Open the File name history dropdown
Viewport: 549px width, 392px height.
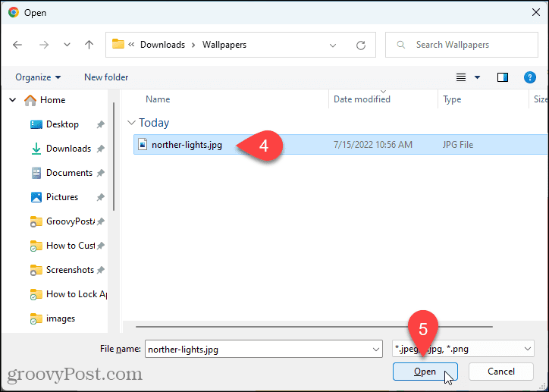pos(375,350)
